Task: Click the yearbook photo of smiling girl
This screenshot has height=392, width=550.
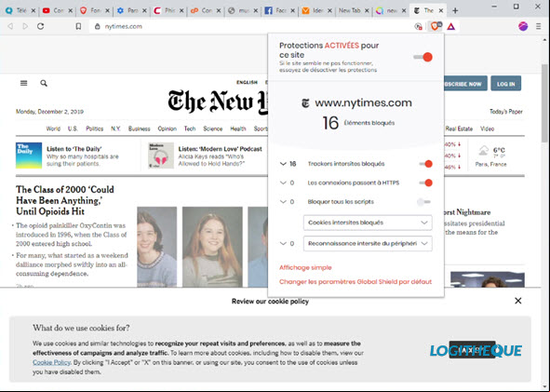Action: pos(212,247)
